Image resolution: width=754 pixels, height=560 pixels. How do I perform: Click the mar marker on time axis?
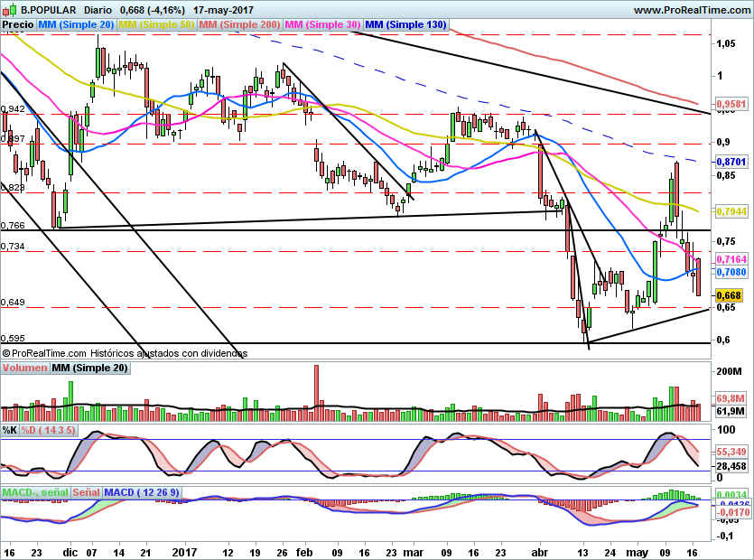click(413, 552)
